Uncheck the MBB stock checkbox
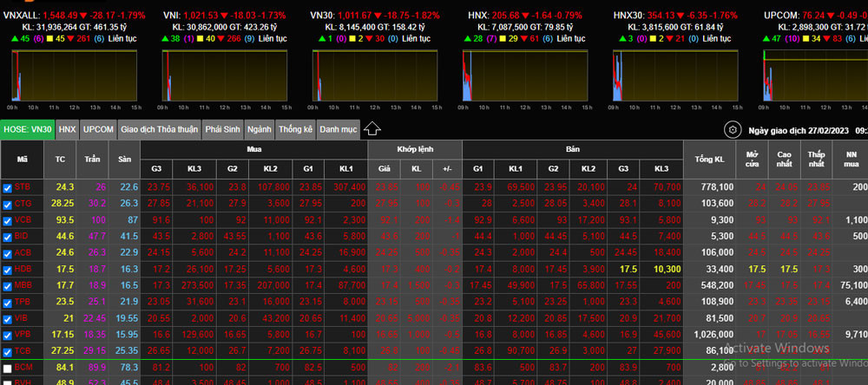Screen dimensions: 868x385 [x=8, y=286]
